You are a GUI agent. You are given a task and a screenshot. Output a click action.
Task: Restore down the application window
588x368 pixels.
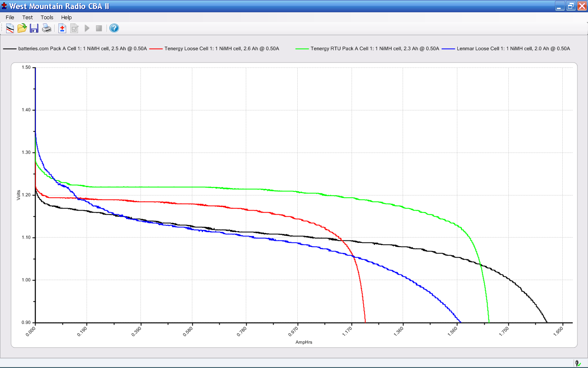pyautogui.click(x=571, y=6)
